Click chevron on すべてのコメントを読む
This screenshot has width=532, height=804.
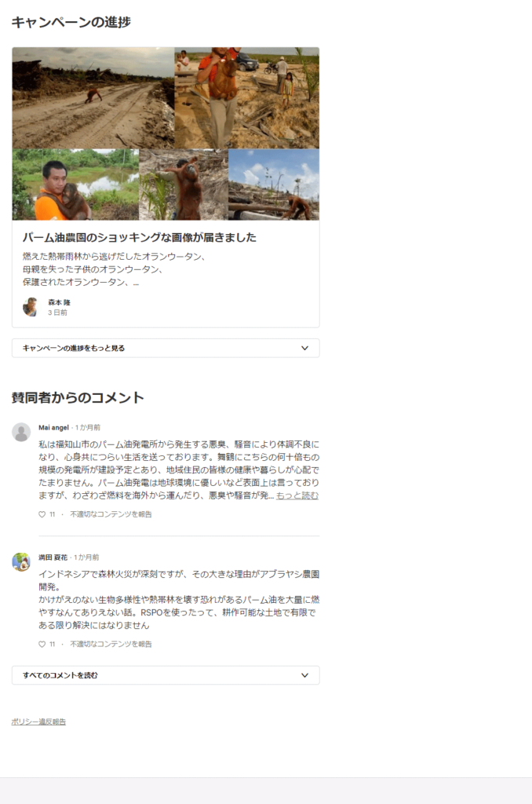pyautogui.click(x=305, y=675)
